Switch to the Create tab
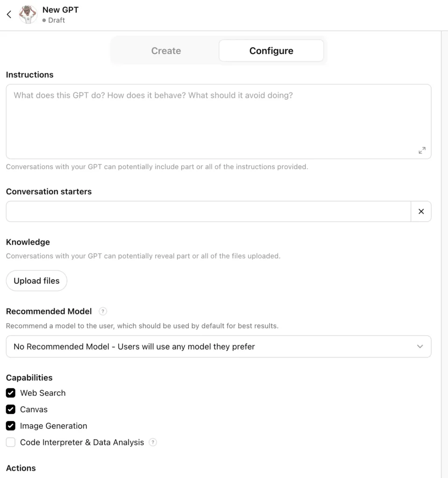 (x=166, y=51)
